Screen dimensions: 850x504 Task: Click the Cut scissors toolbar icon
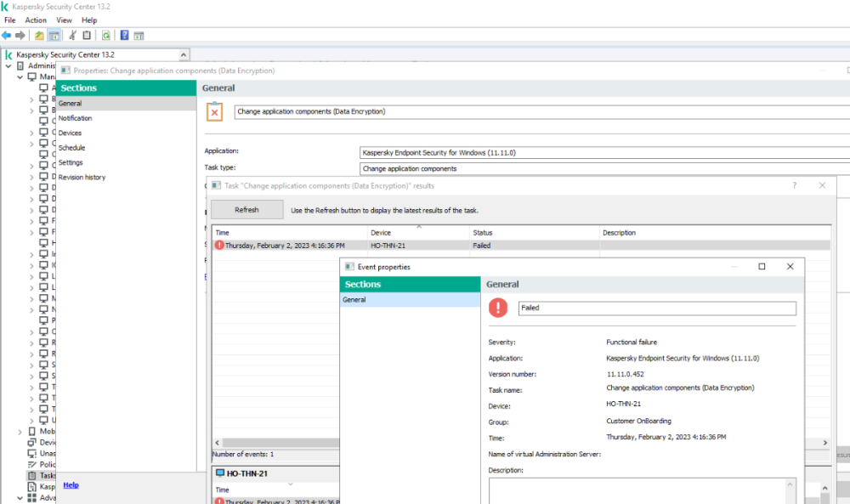coord(72,35)
